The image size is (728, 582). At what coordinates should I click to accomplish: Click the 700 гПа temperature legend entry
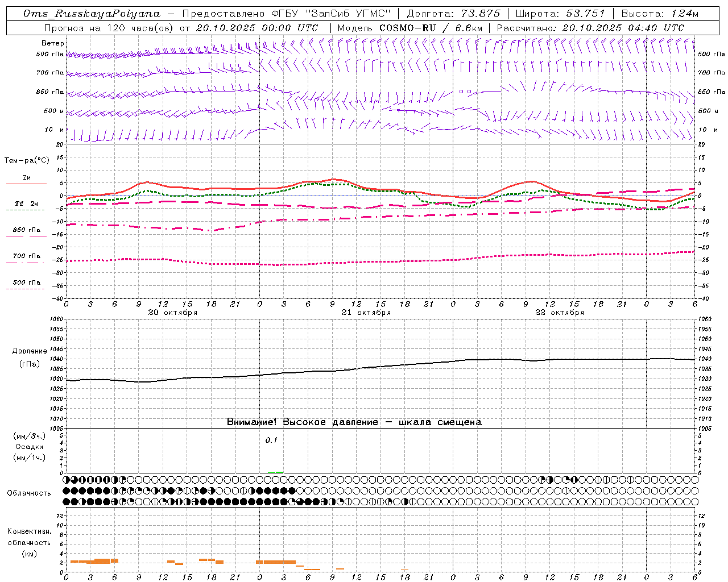[x=26, y=256]
